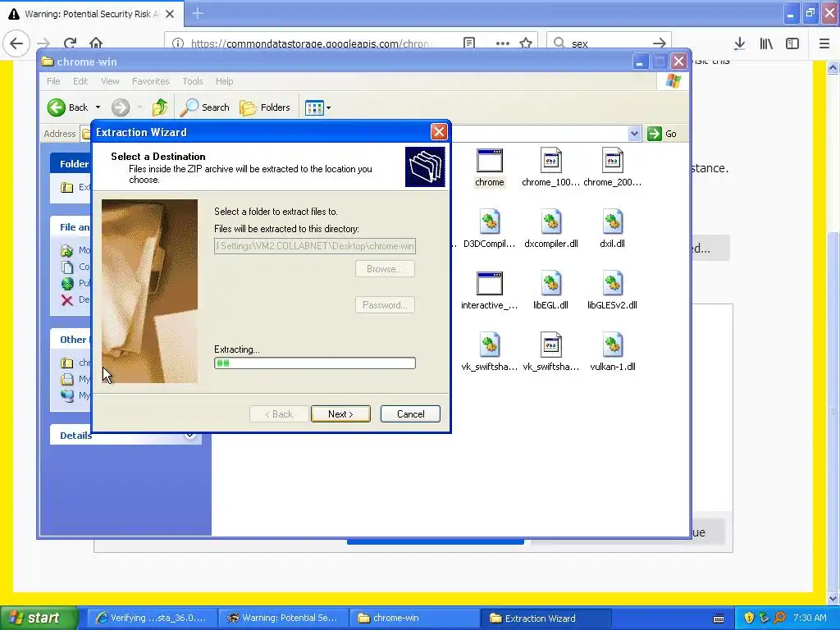Select the vulkan-1.dll file
Screen dimensions: 840x630
point(612,351)
